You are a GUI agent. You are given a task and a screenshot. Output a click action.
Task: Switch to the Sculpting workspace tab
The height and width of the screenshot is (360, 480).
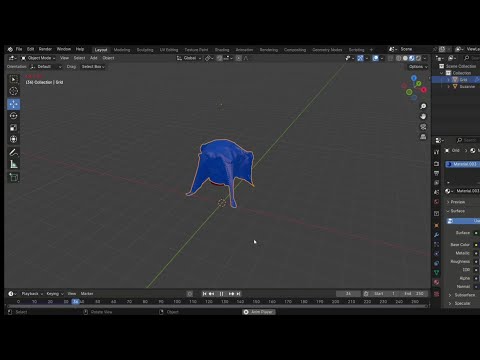coord(145,50)
